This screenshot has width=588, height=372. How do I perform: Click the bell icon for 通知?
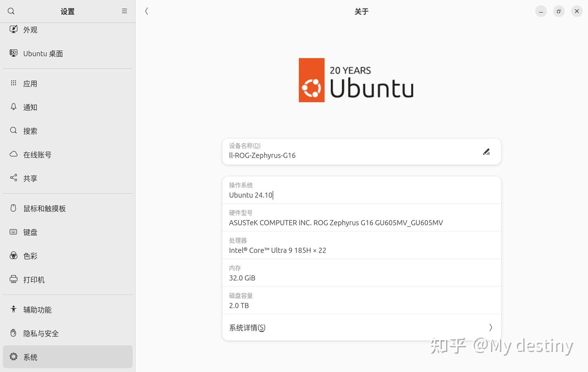tap(13, 107)
